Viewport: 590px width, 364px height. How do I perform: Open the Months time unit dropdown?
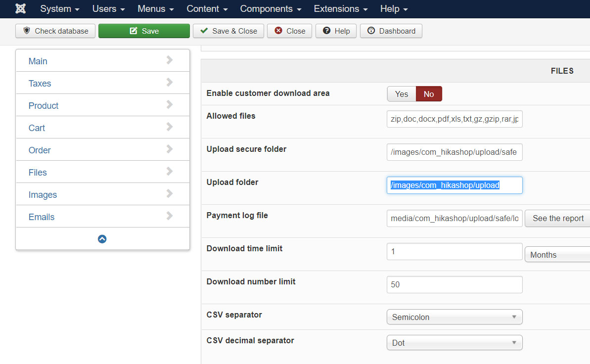[x=557, y=255]
